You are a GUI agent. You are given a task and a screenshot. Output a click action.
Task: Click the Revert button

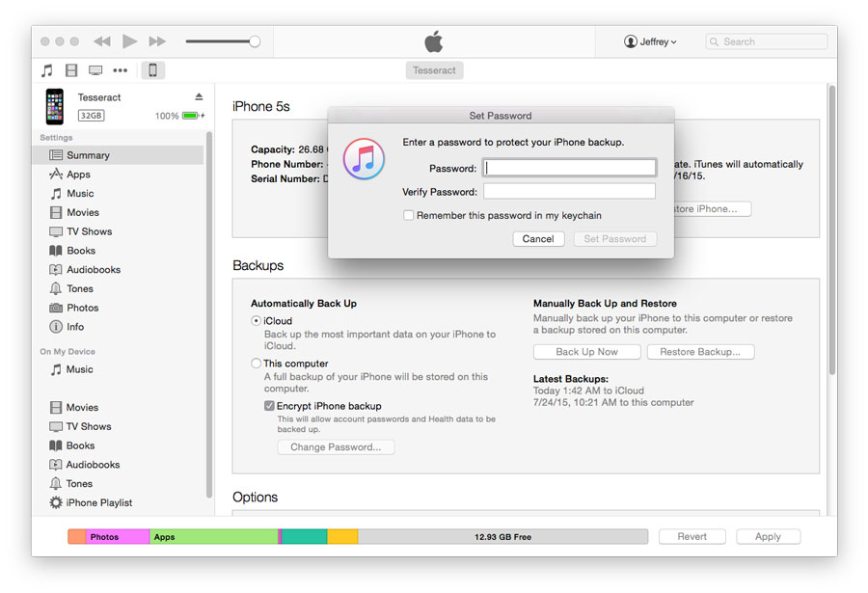click(x=692, y=536)
